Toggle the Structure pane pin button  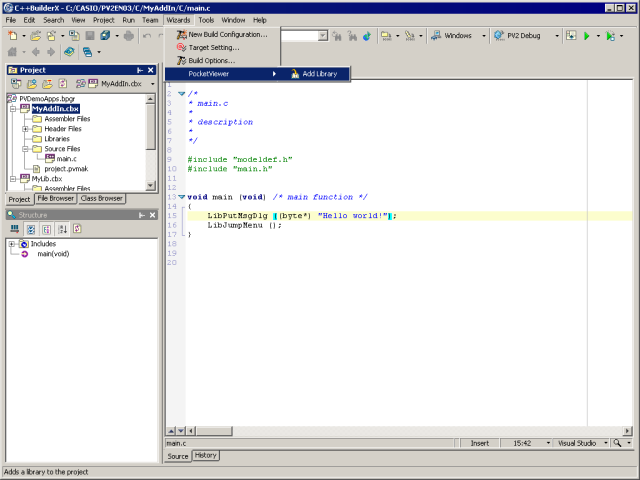[x=142, y=215]
